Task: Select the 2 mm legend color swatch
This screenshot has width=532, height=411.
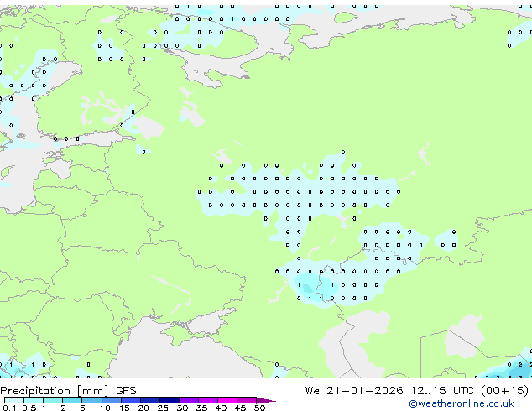Action: (72, 400)
